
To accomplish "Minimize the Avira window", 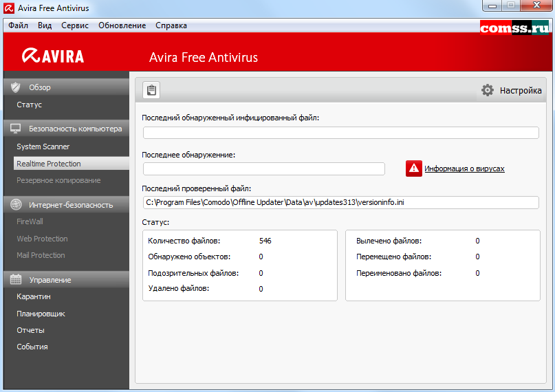I will (492, 6).
